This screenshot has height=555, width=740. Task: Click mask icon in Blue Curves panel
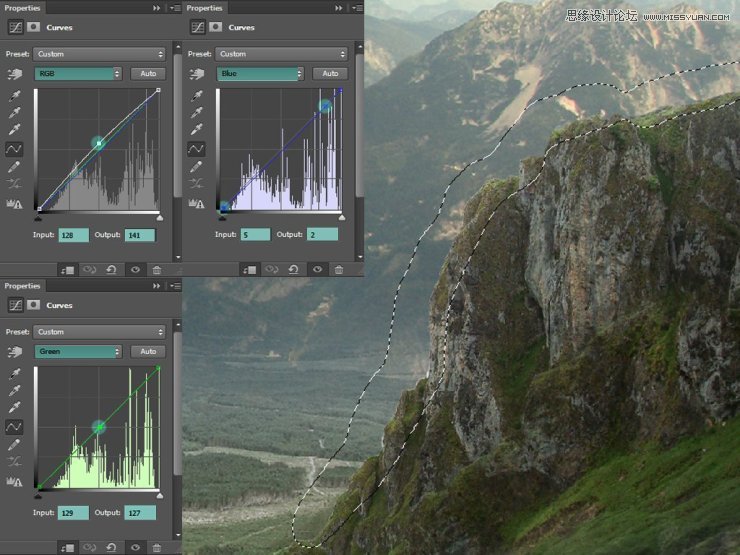[x=216, y=27]
